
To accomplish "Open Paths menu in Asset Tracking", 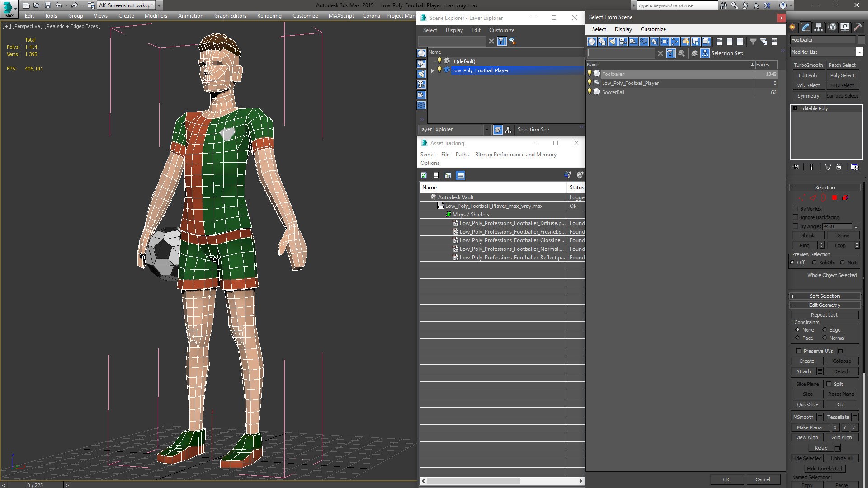I will (462, 155).
